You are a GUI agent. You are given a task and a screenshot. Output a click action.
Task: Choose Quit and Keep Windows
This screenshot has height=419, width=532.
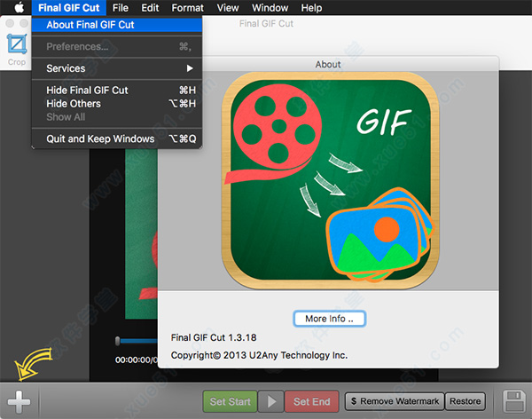117,138
